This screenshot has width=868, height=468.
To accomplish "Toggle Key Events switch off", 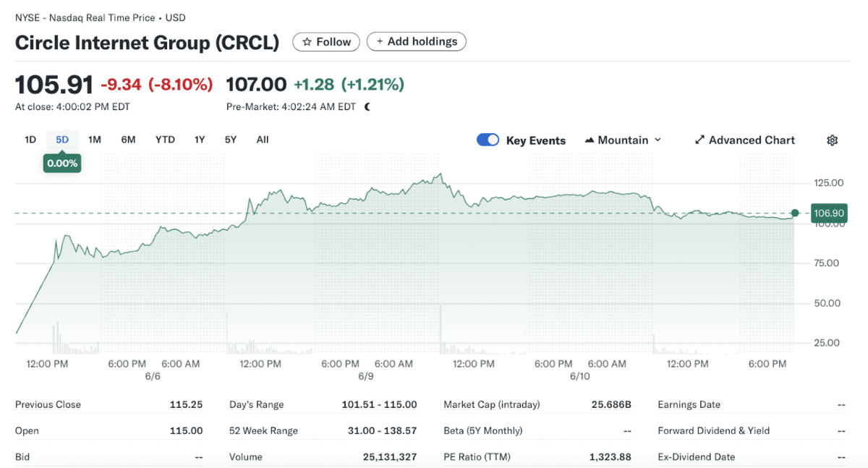I will (x=488, y=140).
